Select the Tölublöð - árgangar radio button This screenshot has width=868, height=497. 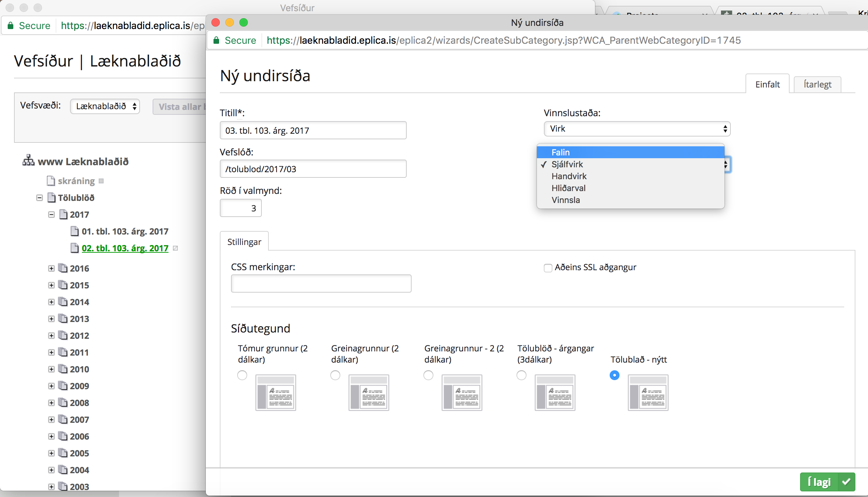(521, 375)
